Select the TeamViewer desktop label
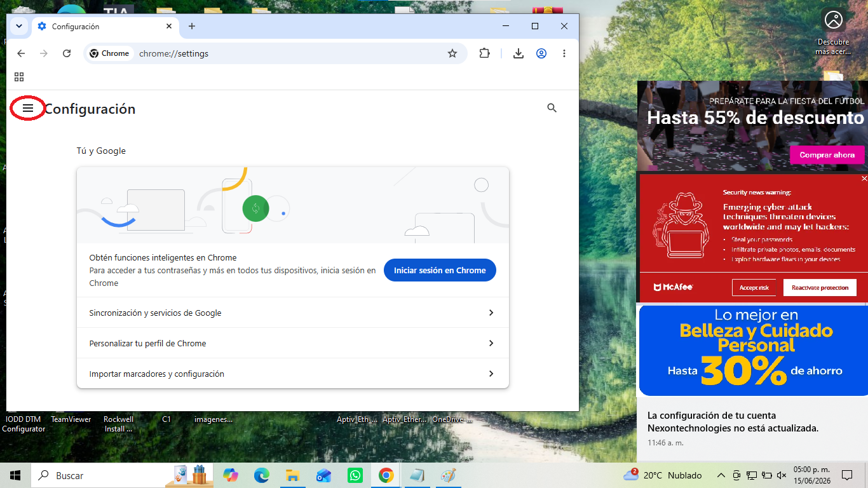Image resolution: width=868 pixels, height=488 pixels. coord(71,419)
